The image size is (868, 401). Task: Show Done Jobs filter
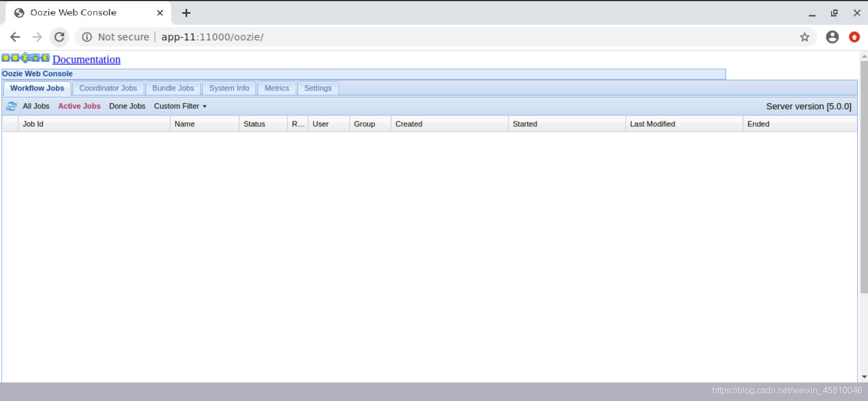[x=127, y=106]
